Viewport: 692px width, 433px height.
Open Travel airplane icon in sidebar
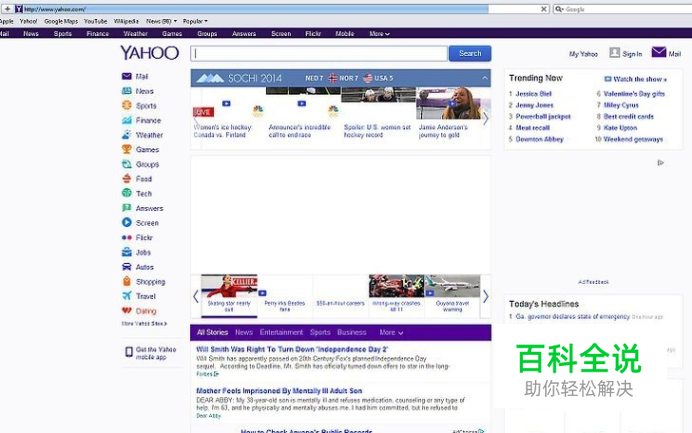(x=127, y=296)
